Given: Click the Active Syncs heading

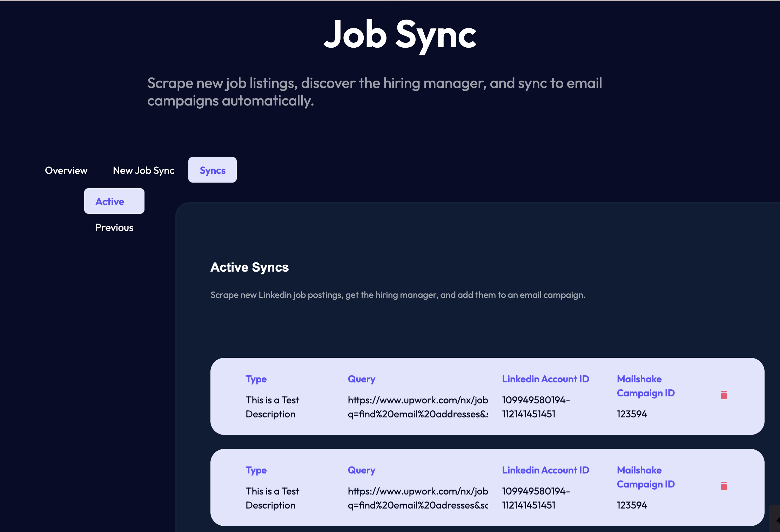Looking at the screenshot, I should point(249,267).
